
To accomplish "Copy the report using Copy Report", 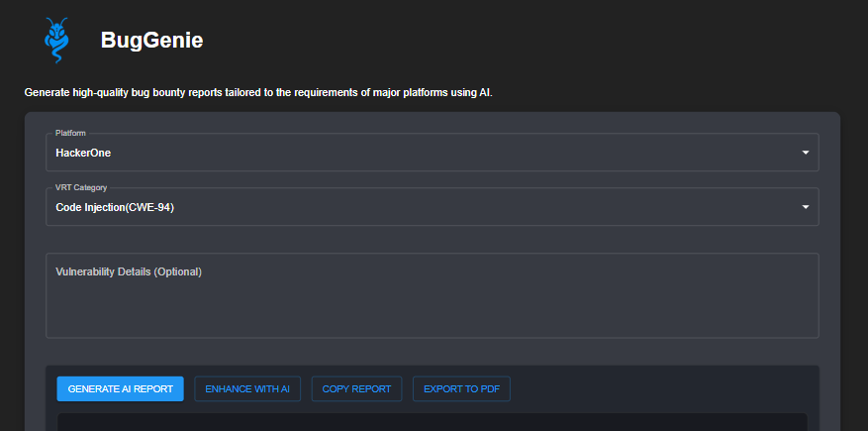I will (356, 389).
